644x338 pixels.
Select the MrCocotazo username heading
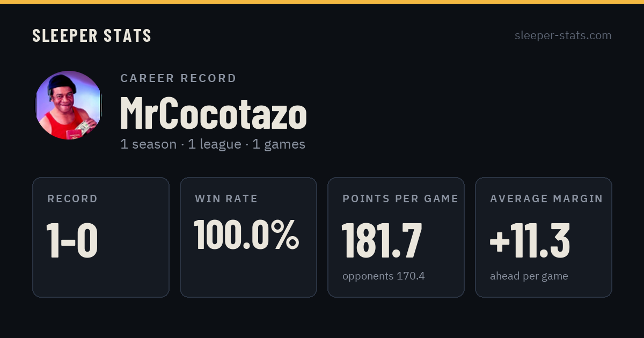213,113
